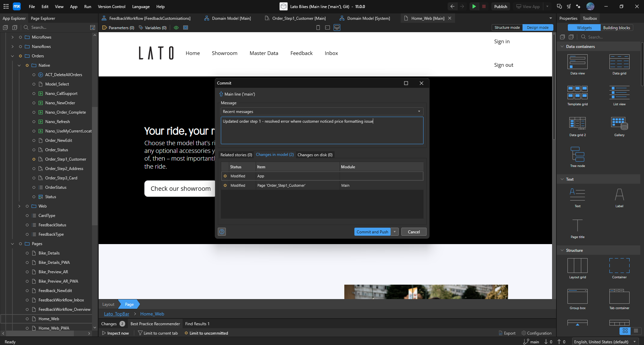This screenshot has height=345, width=644.
Task: Click the Data view widget icon
Action: click(577, 62)
